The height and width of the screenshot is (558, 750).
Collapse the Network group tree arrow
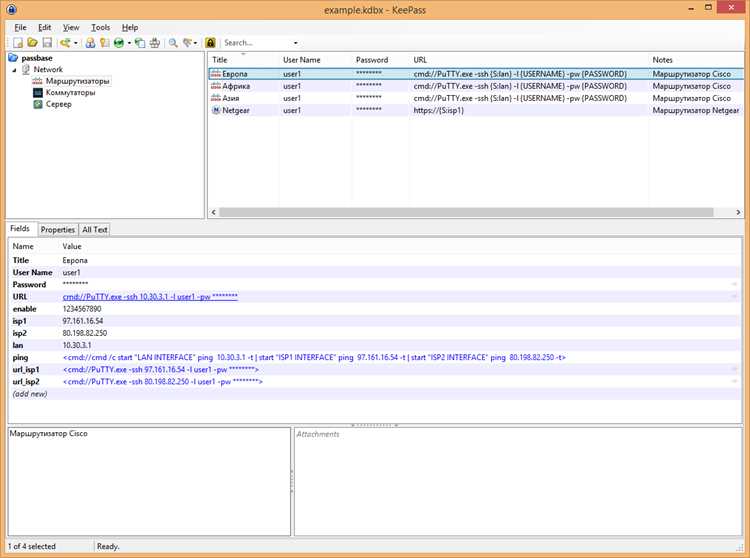click(14, 70)
